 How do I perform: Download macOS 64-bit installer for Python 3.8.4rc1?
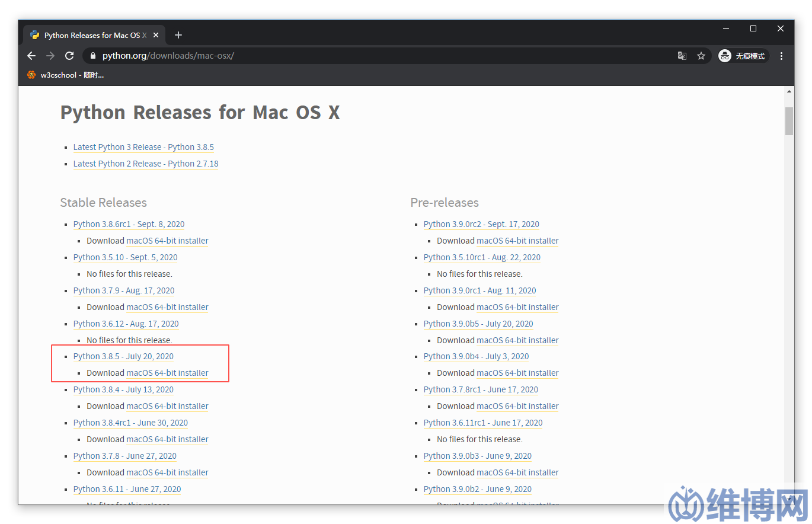tap(168, 439)
